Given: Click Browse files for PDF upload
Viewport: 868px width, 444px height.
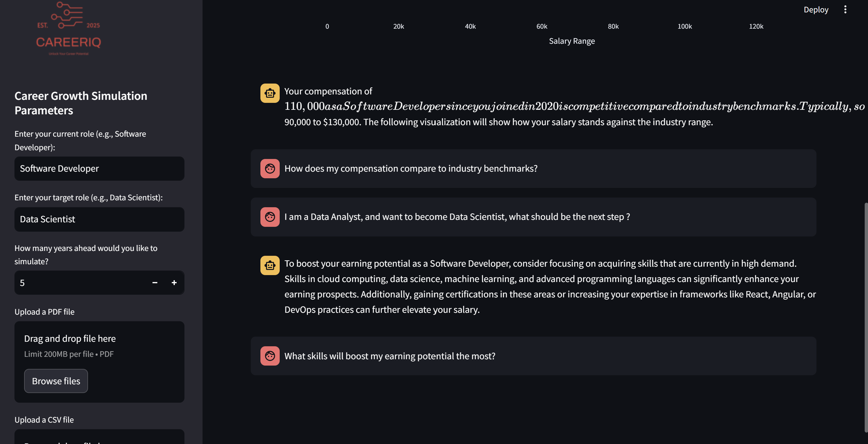Looking at the screenshot, I should coord(56,381).
